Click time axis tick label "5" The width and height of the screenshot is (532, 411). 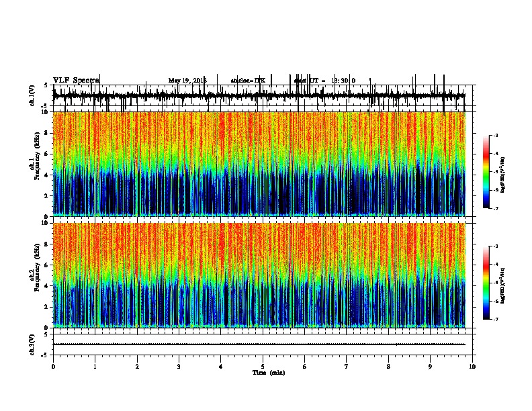263,367
